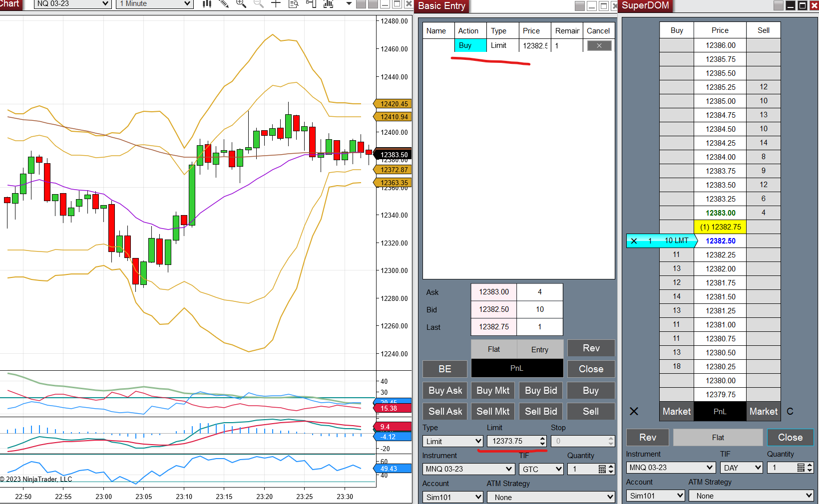Adjust Basic Entry quantity stepper arrows
Image resolution: width=819 pixels, height=504 pixels.
point(611,469)
